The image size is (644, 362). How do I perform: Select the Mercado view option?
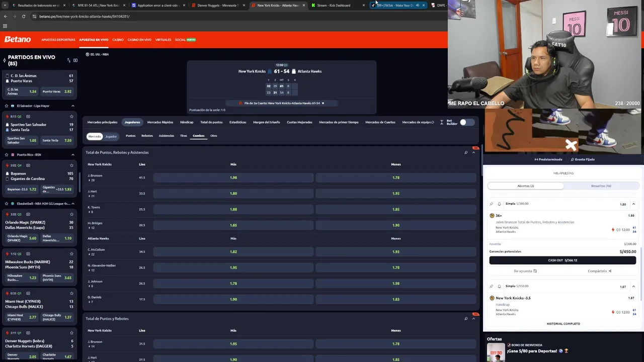[95, 136]
